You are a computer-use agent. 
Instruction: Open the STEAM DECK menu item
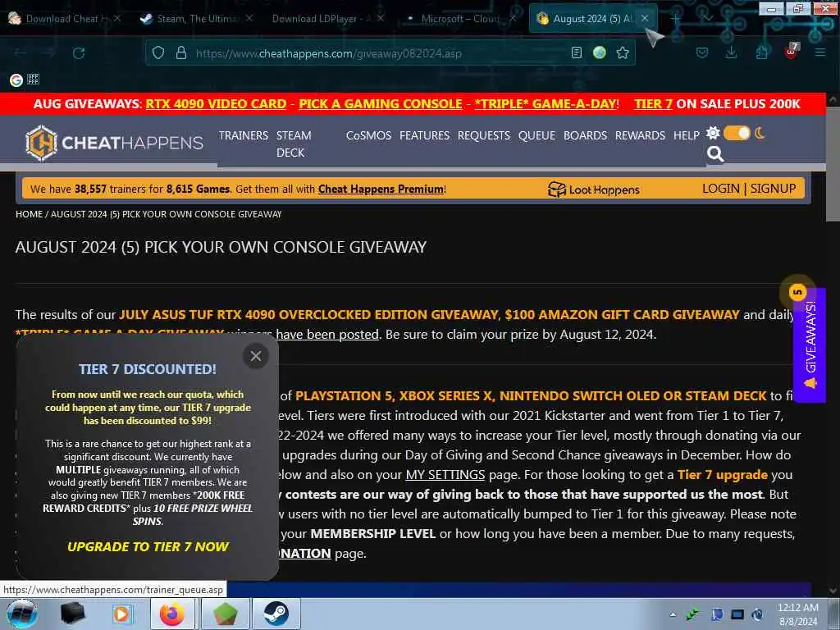(294, 144)
